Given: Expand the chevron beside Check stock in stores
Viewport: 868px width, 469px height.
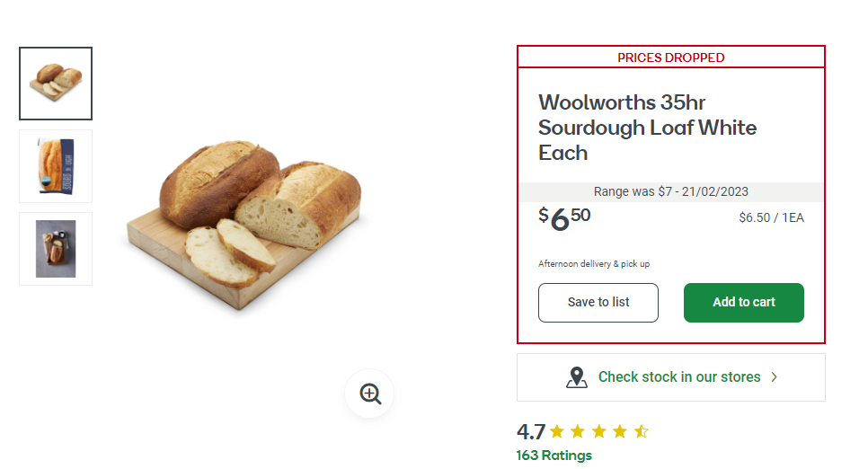Looking at the screenshot, I should pyautogui.click(x=775, y=377).
